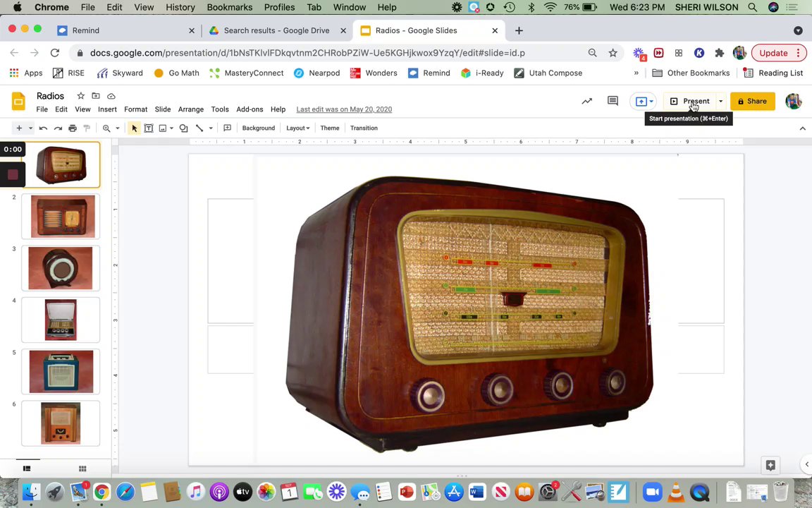Image resolution: width=812 pixels, height=508 pixels.
Task: Click the Add comment icon
Action: pos(227,128)
